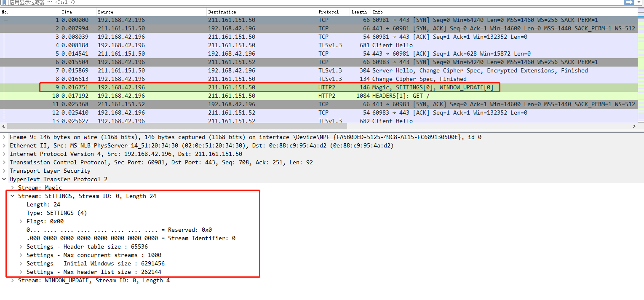Expand Internet Protocol Version 4 node
This screenshot has height=300, width=644.
coord(3,154)
